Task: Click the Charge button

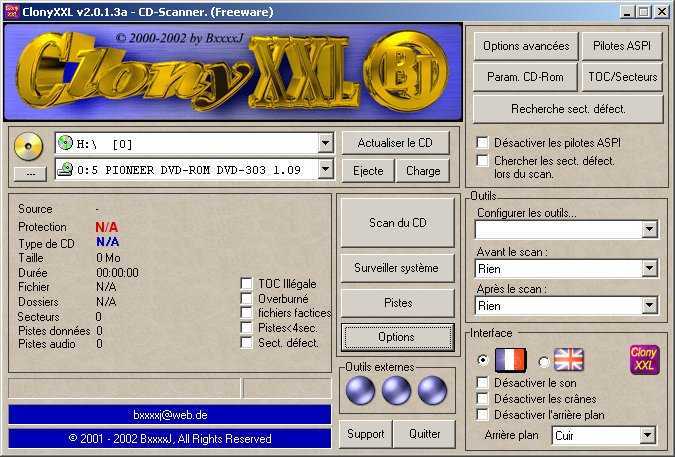Action: pyautogui.click(x=423, y=171)
